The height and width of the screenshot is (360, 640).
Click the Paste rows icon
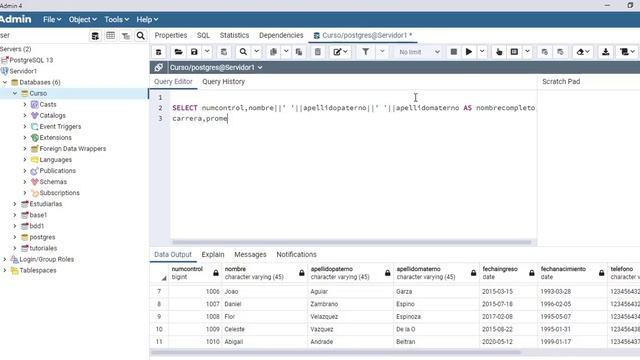tap(299, 52)
